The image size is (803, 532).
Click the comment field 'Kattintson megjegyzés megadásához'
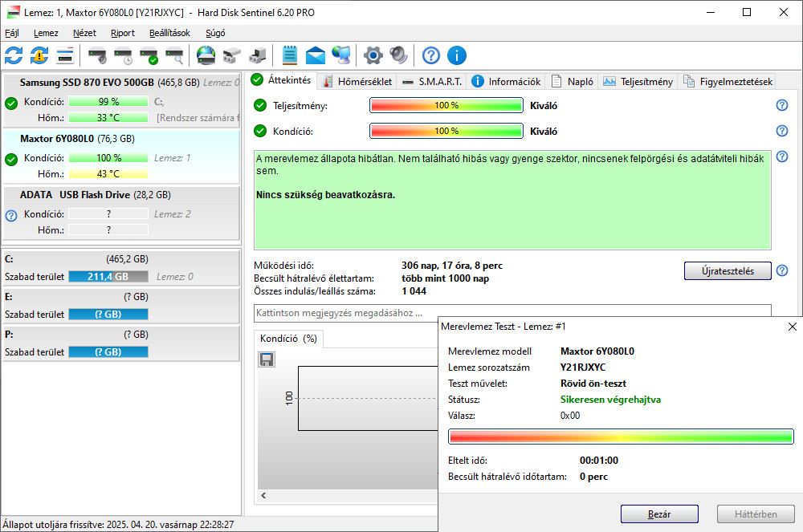pos(512,313)
